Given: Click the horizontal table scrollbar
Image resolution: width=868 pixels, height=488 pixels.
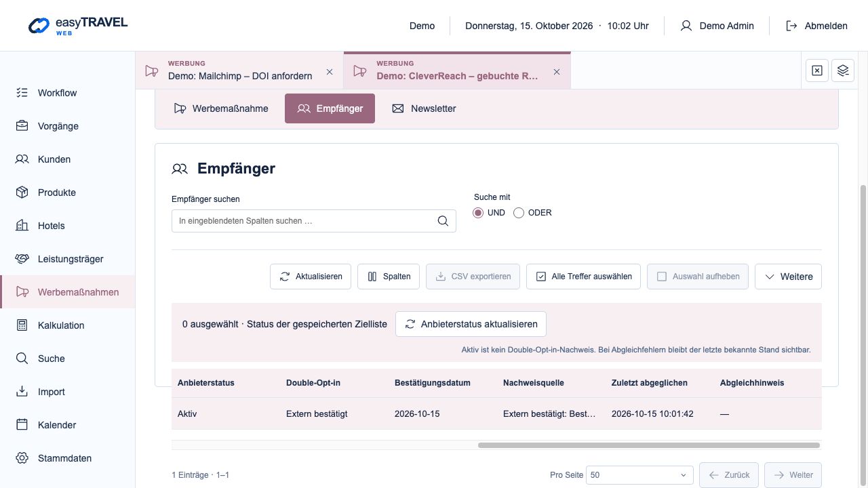Looking at the screenshot, I should click(x=649, y=445).
